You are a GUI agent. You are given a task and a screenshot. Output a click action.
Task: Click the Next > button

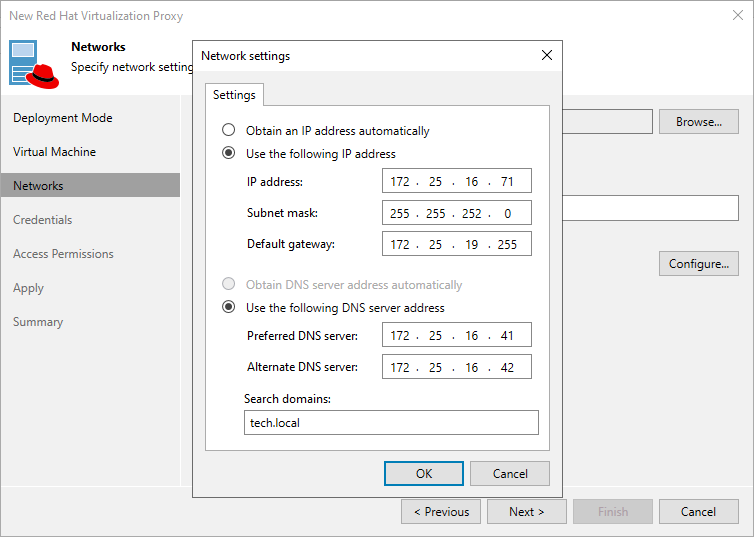pyautogui.click(x=526, y=512)
